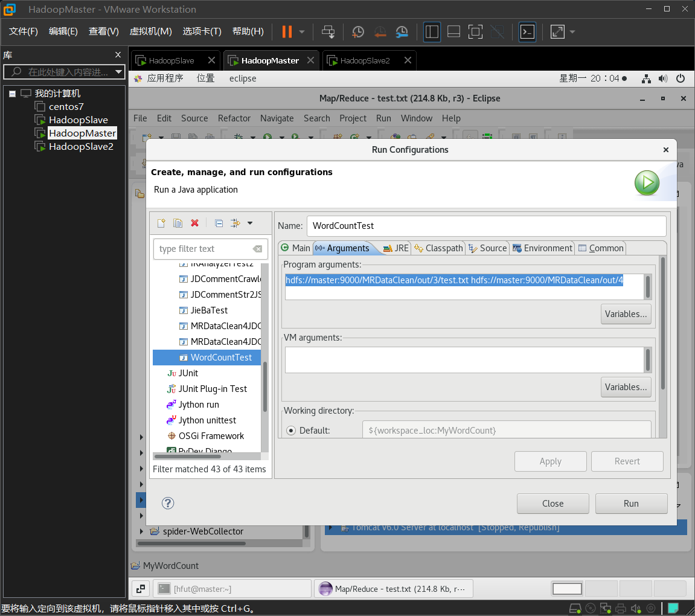Viewport: 695px width, 616px height.
Task: Click the Close button
Action: (x=552, y=504)
